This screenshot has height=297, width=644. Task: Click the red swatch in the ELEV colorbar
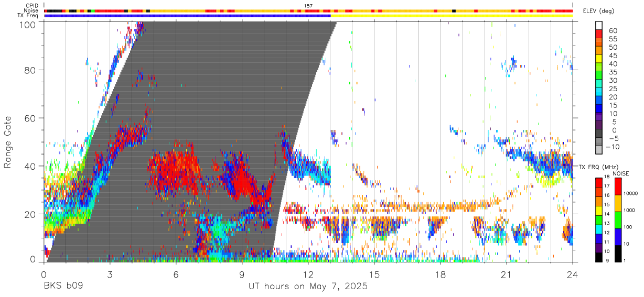[599, 34]
